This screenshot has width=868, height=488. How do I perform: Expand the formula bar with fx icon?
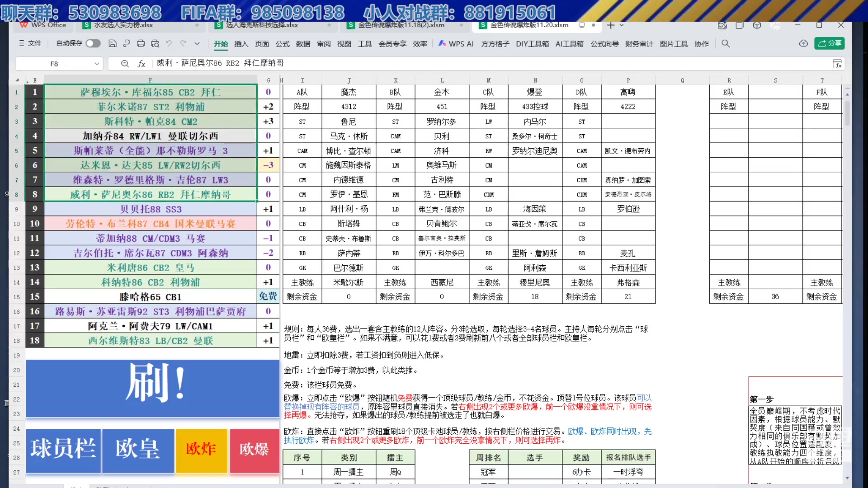(837, 63)
